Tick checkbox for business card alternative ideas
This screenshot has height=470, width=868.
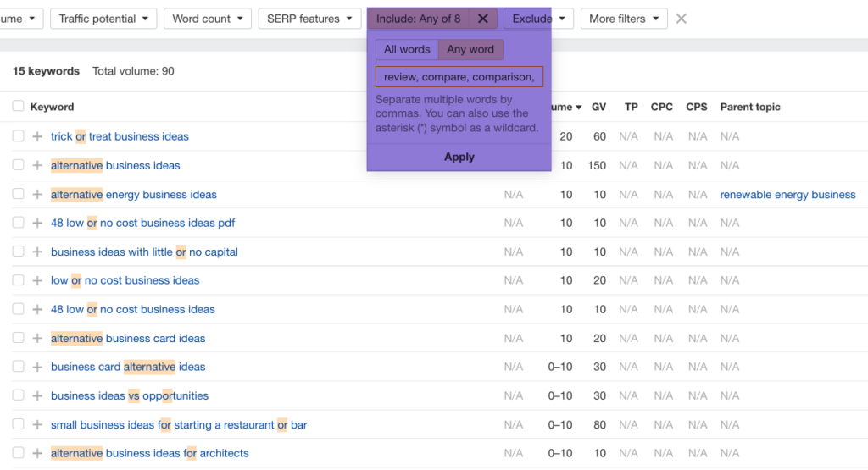(18, 368)
